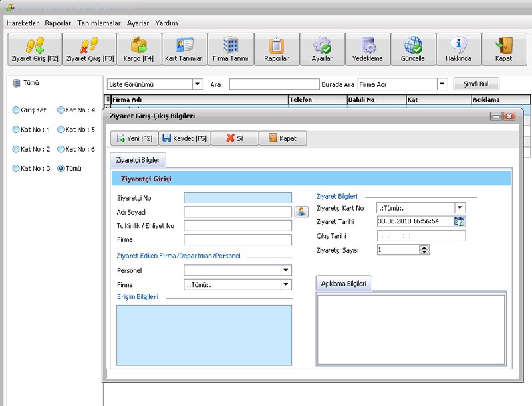
Task: Open the Ayarlar menu in menu bar
Action: (x=138, y=23)
